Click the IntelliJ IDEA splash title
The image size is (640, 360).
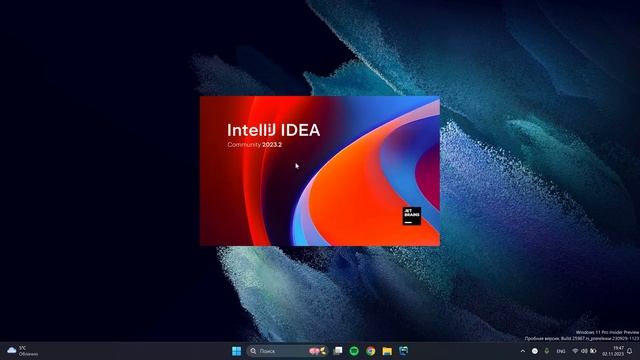[273, 130]
